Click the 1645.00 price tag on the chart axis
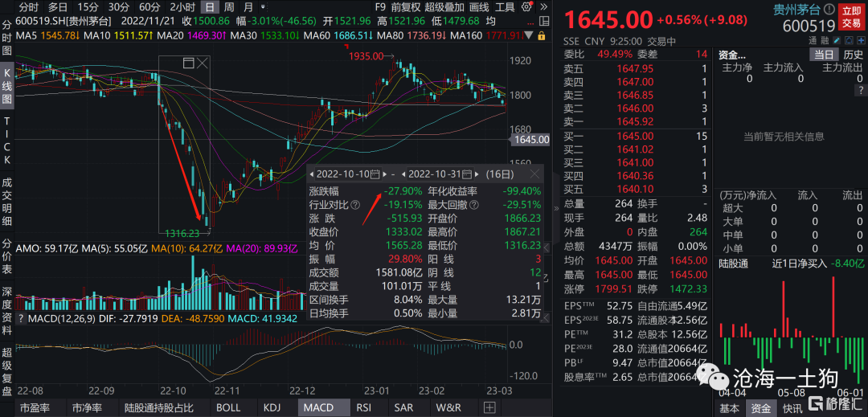The width and height of the screenshot is (868, 417). 532,140
